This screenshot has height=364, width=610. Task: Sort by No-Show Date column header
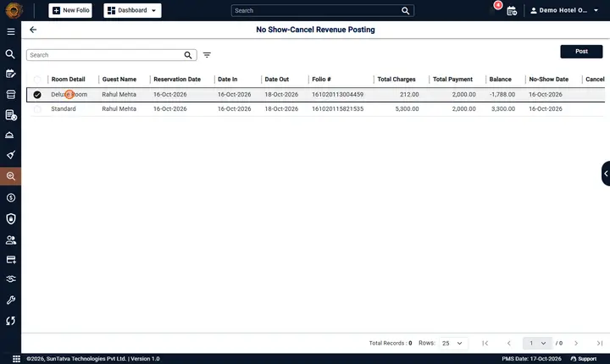pos(548,80)
